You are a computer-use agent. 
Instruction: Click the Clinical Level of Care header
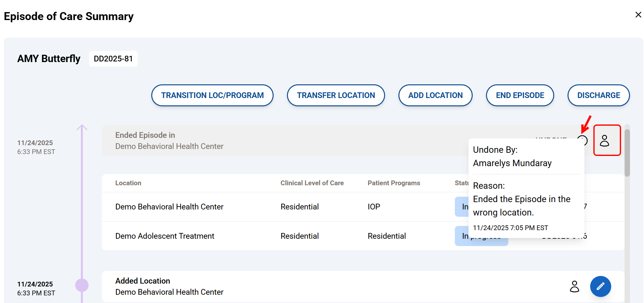[x=312, y=183]
